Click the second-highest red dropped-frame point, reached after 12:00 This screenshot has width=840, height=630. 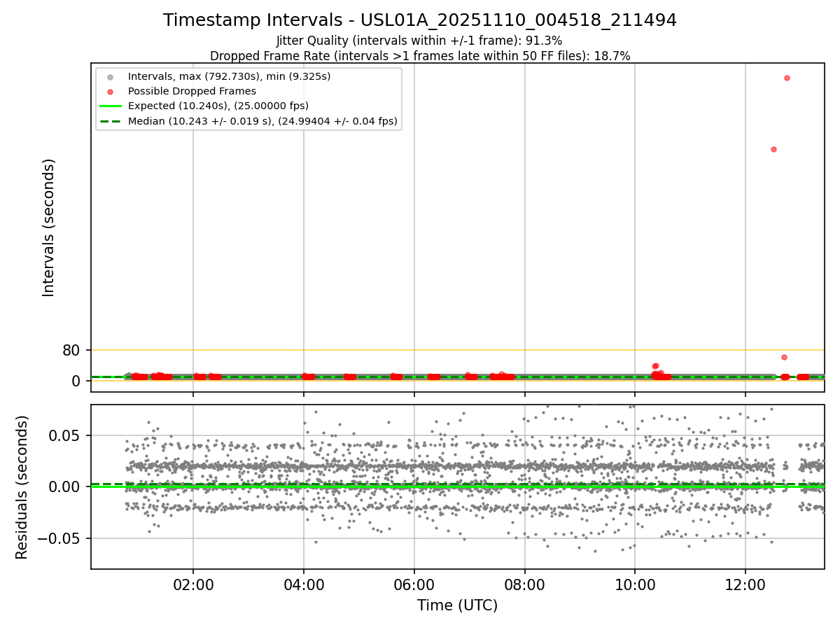773,149
